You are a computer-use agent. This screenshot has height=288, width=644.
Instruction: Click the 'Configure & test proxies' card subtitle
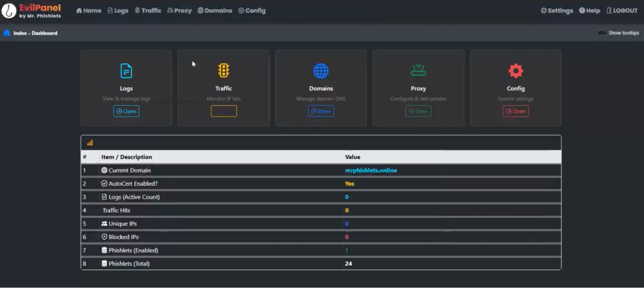pyautogui.click(x=418, y=99)
